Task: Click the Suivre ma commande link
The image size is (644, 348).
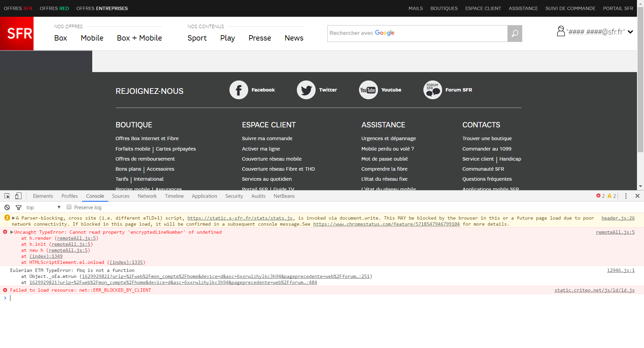Action: 267,138
